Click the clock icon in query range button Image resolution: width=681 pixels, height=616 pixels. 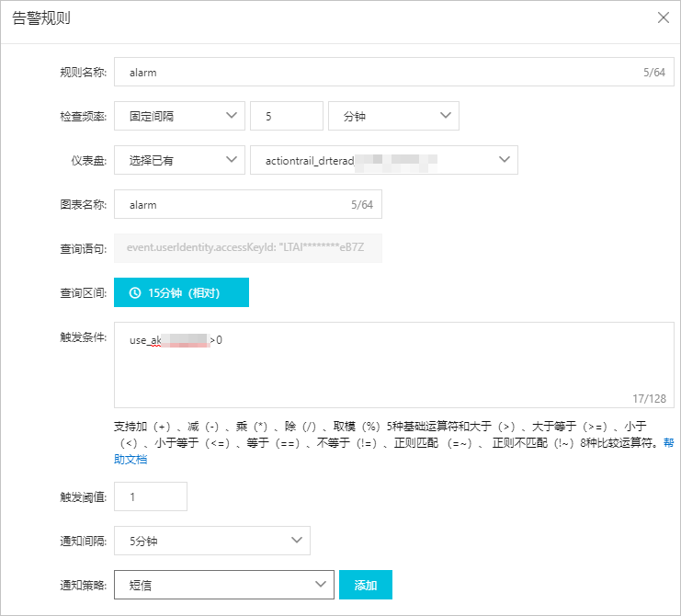pos(135,292)
